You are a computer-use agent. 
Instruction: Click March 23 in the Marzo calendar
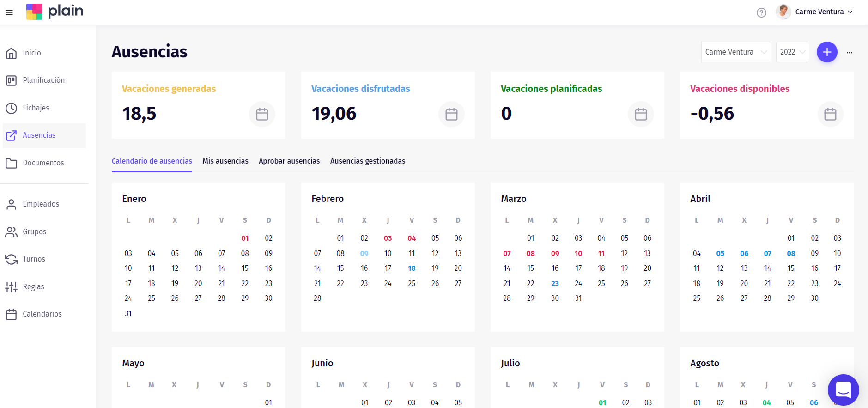click(555, 284)
